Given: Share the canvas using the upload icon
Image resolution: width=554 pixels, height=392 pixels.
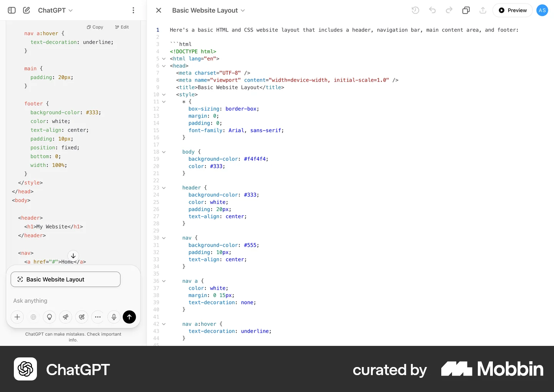Looking at the screenshot, I should (483, 10).
